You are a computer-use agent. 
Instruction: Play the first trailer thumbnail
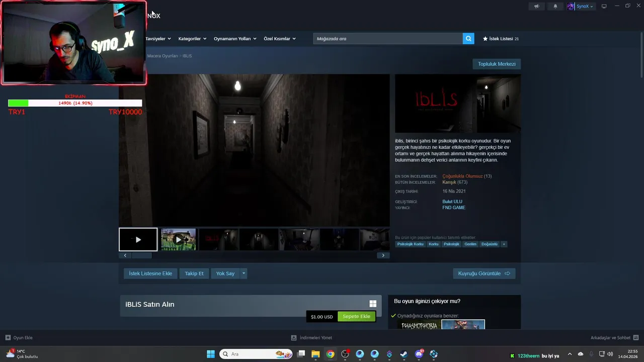coord(138,239)
